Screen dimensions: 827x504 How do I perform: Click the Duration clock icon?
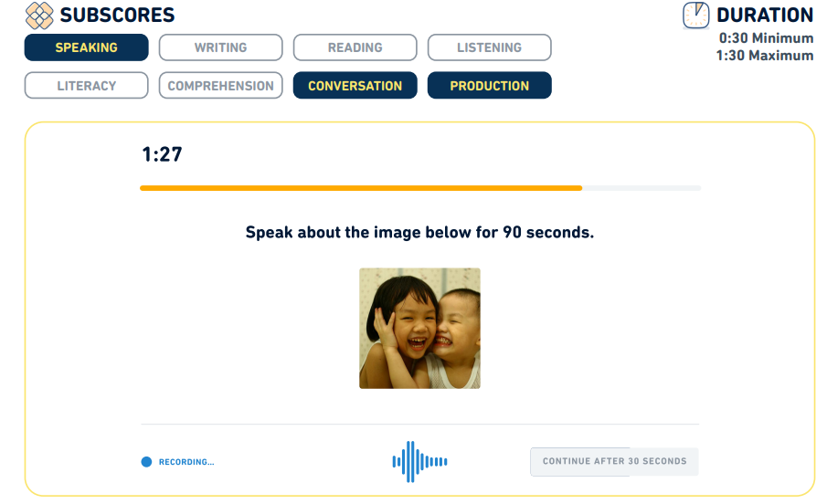tap(695, 16)
